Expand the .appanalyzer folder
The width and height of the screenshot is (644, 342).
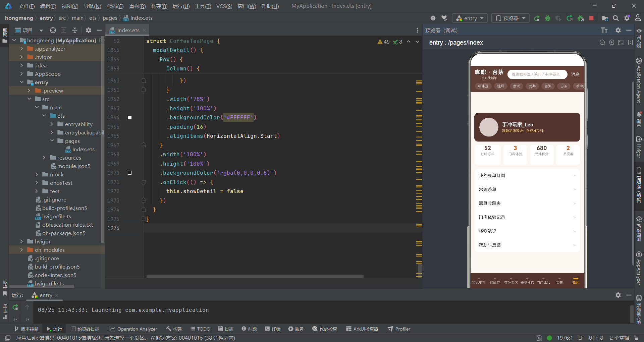pos(21,49)
